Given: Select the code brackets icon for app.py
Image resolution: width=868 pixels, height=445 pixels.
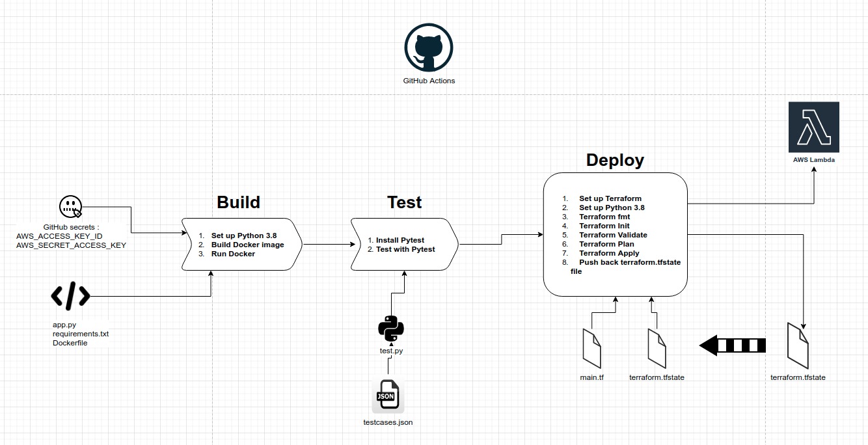Looking at the screenshot, I should [70, 296].
